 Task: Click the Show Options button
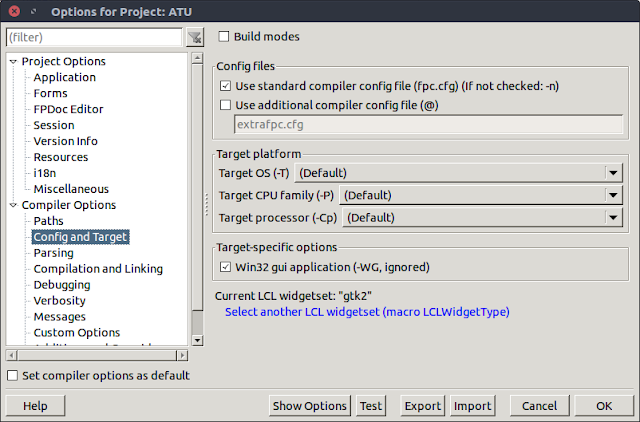pyautogui.click(x=310, y=406)
